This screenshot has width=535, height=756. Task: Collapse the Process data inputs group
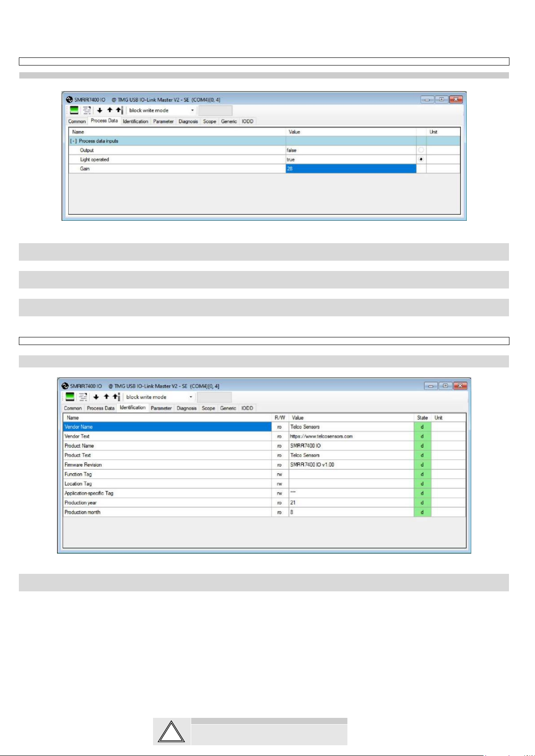pyautogui.click(x=73, y=141)
